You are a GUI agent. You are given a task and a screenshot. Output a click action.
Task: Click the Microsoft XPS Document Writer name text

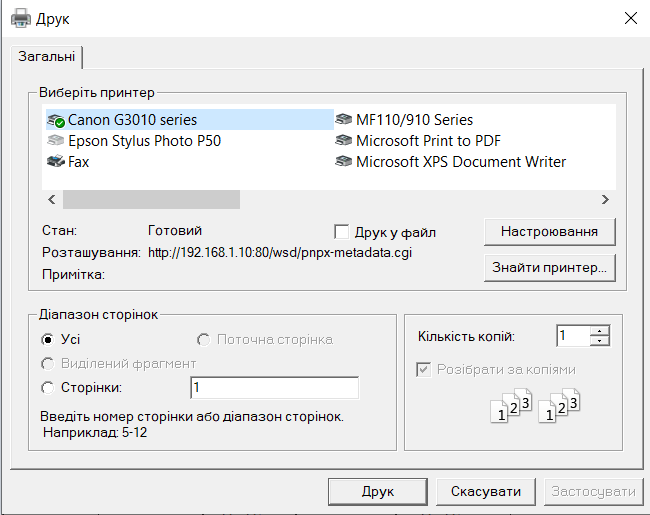point(461,161)
